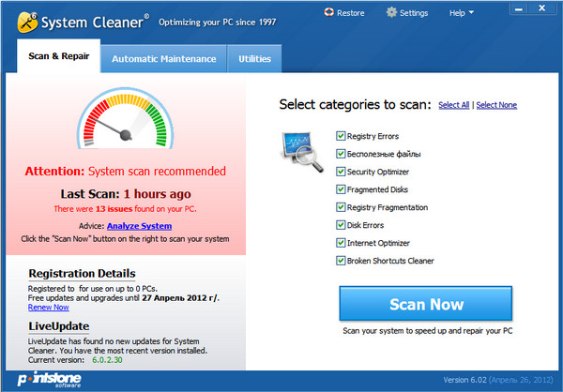Click the system health gauge meter

tap(125, 124)
